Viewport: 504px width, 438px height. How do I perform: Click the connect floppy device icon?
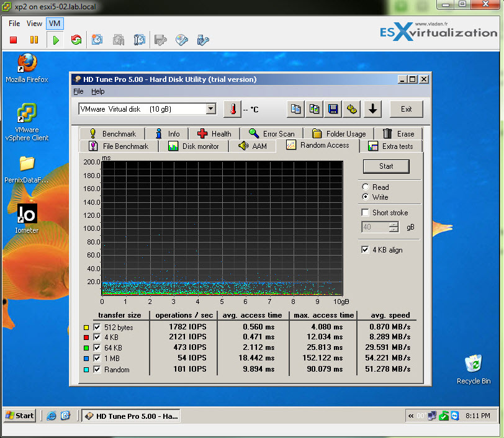tap(160, 40)
